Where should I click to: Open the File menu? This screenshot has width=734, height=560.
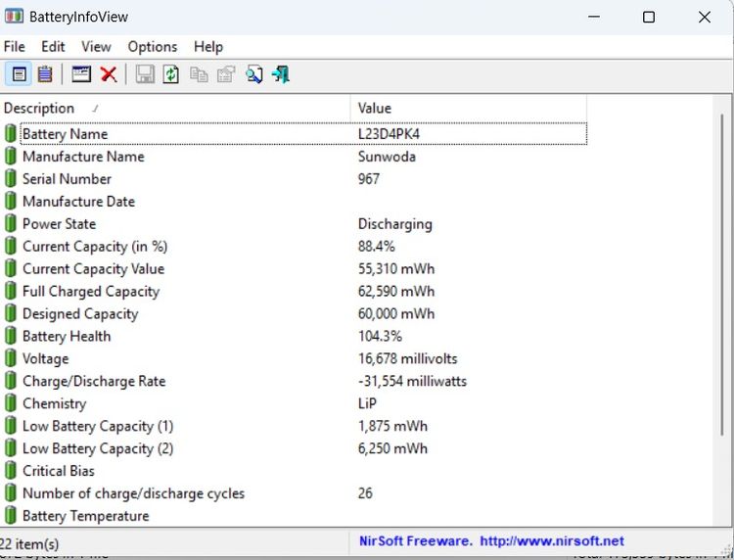[x=15, y=47]
